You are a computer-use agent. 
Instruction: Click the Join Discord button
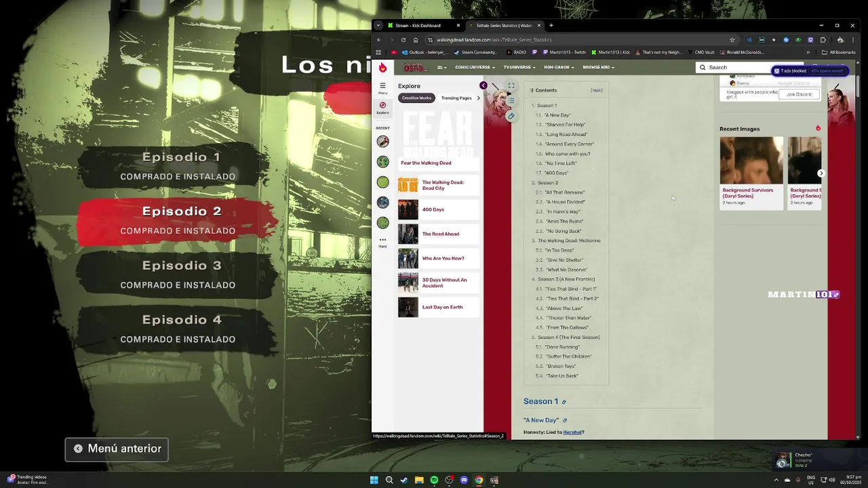tap(799, 94)
